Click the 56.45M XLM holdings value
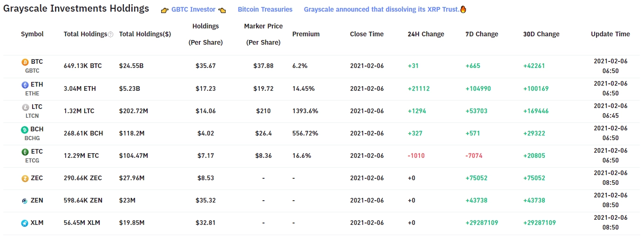The height and width of the screenshot is (237, 644). [x=82, y=223]
